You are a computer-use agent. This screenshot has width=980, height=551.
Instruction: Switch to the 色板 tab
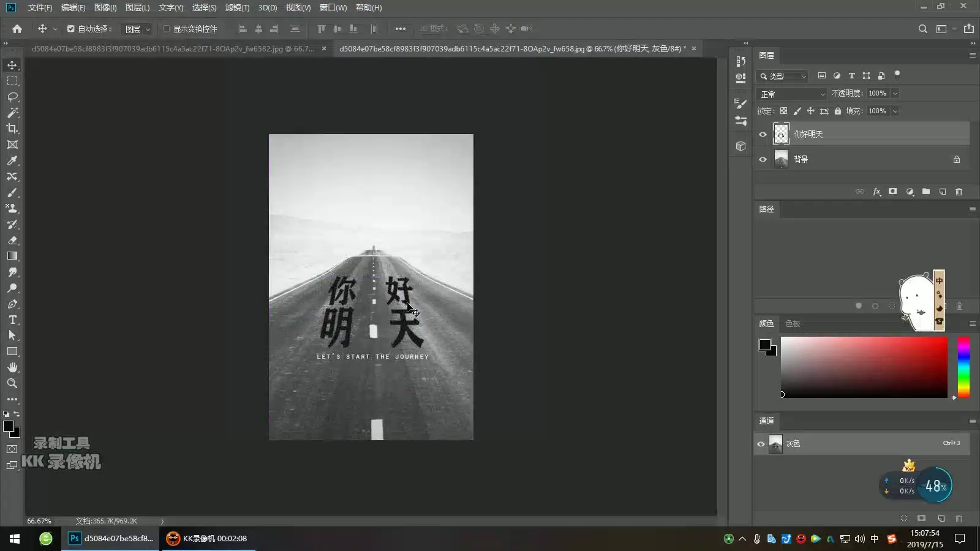click(793, 323)
